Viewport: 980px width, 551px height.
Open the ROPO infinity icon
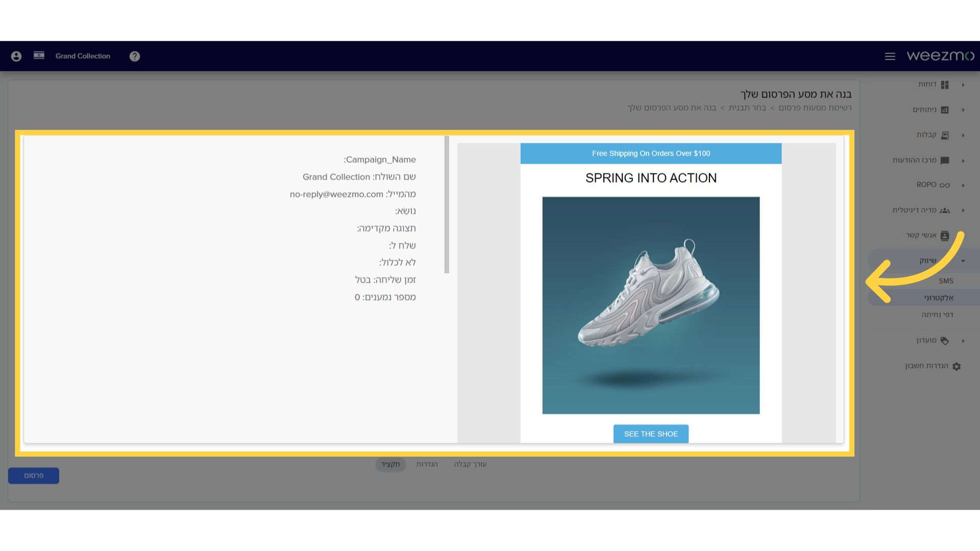coord(945,185)
